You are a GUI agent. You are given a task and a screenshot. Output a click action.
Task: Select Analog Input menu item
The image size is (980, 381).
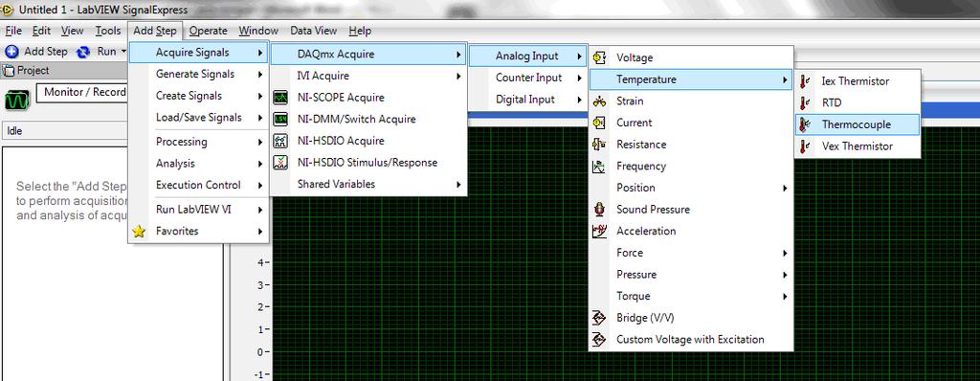[x=527, y=56]
